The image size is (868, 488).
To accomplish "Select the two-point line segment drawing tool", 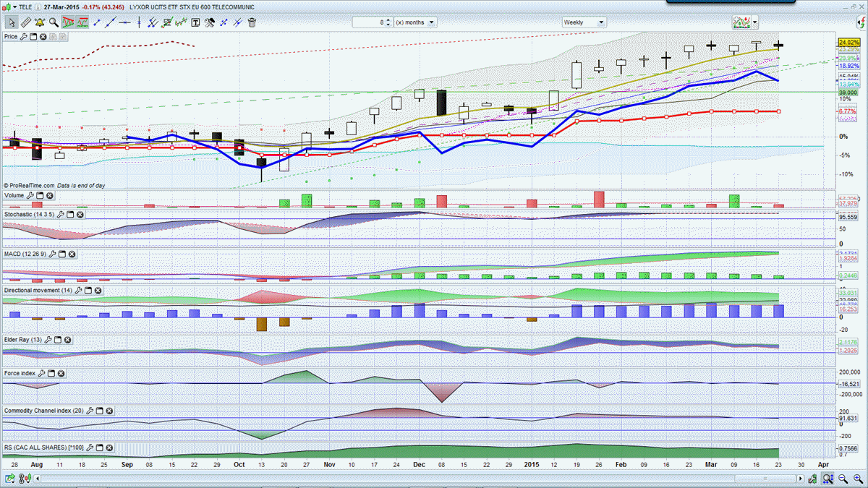I will (x=97, y=22).
